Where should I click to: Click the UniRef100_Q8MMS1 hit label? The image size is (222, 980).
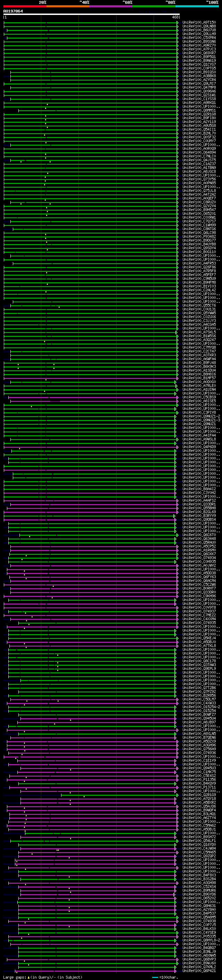[x=199, y=110]
